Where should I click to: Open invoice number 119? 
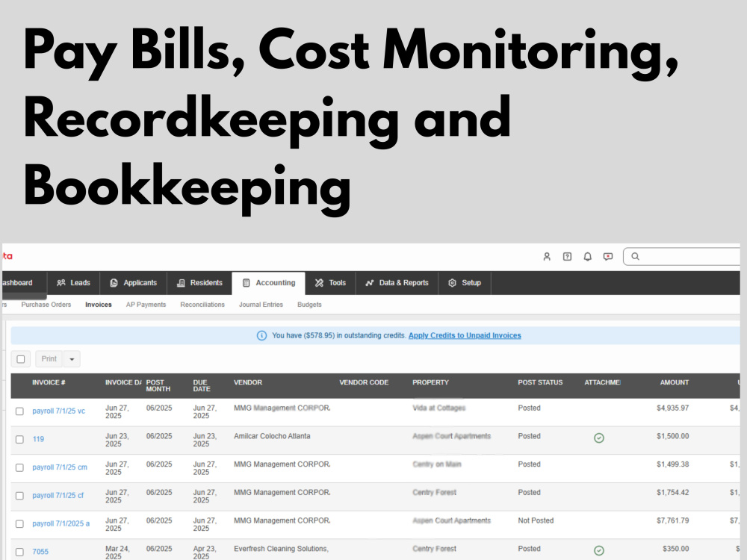38,439
